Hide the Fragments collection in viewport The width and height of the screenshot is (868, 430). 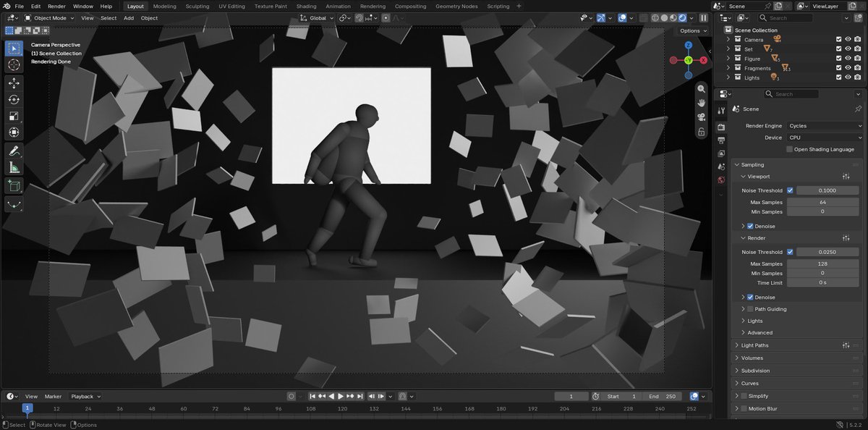[x=848, y=68]
